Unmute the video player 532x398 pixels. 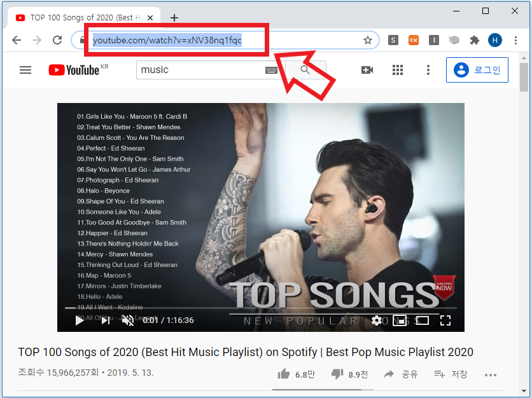pyautogui.click(x=128, y=320)
